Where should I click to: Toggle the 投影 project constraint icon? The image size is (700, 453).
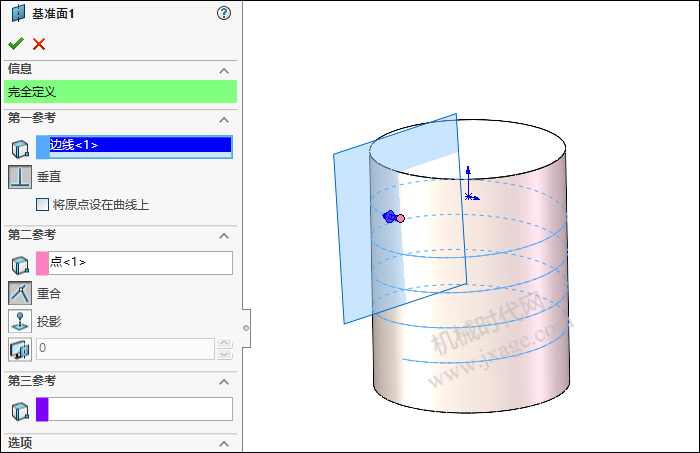(x=20, y=321)
